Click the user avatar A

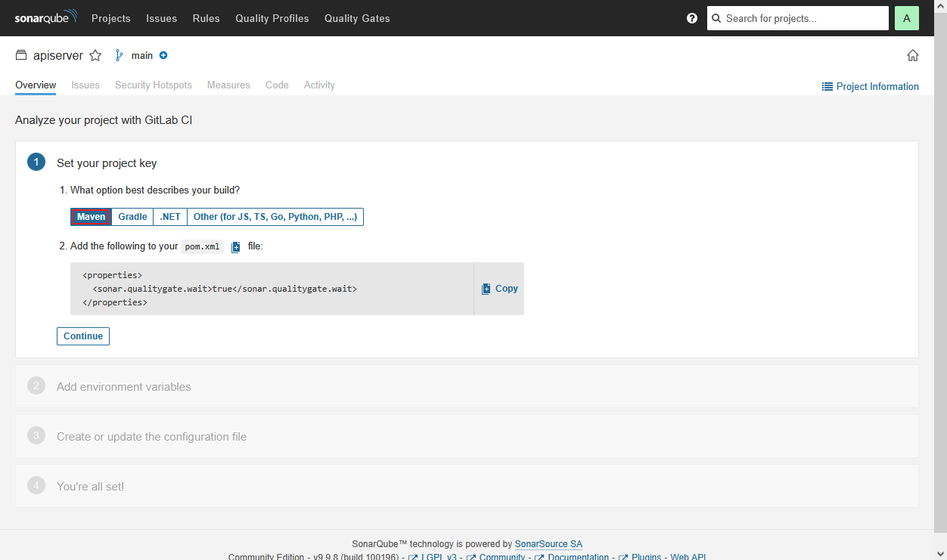tap(907, 18)
